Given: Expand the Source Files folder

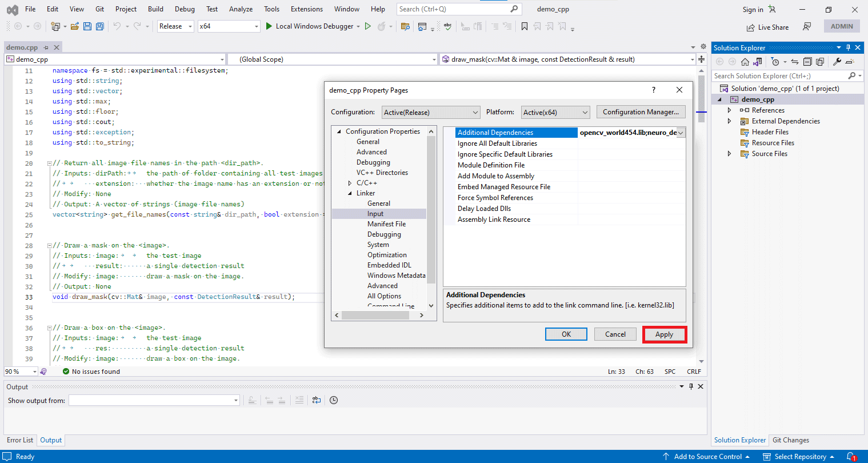Looking at the screenshot, I should click(729, 154).
